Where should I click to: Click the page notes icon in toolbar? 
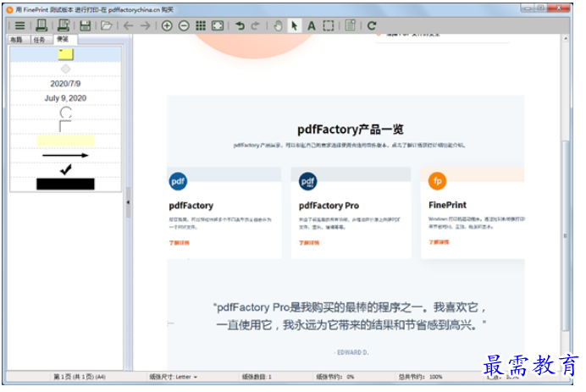click(351, 25)
